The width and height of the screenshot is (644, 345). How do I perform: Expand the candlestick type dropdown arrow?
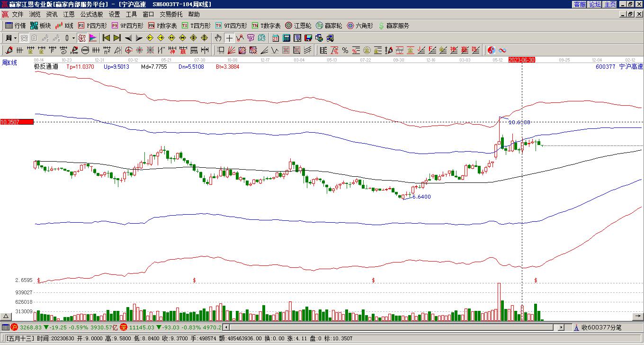[73, 38]
